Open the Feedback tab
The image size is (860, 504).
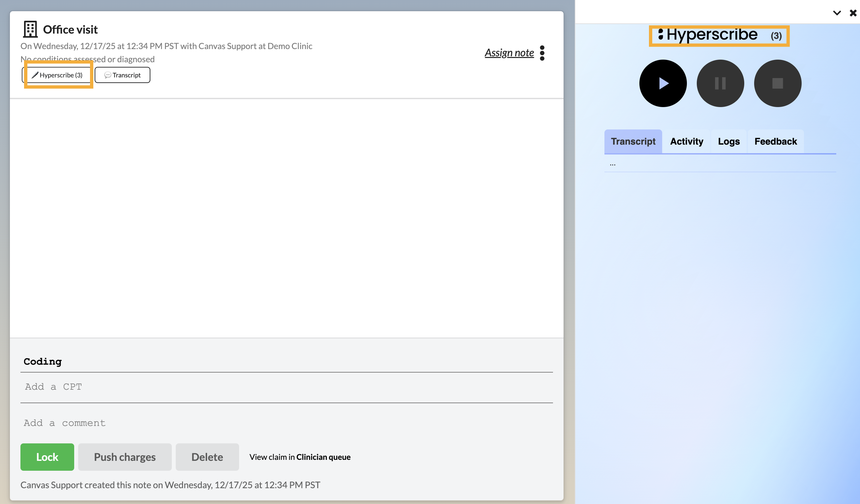[775, 142]
